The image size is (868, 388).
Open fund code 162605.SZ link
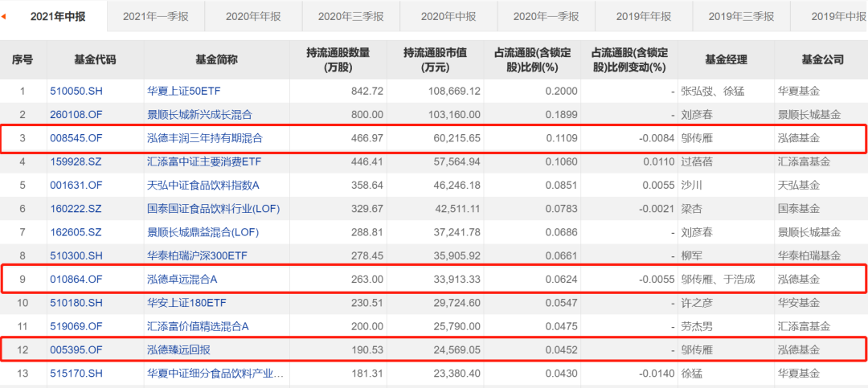coord(77,232)
